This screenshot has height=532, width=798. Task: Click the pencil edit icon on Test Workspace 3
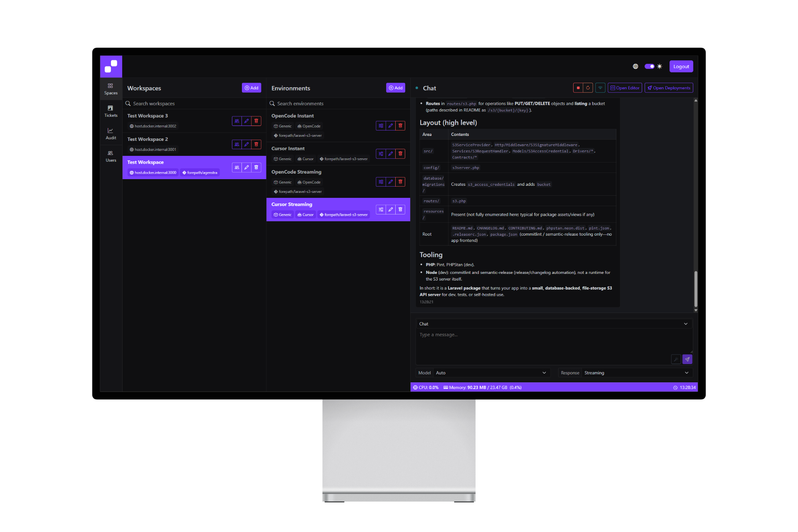point(246,121)
